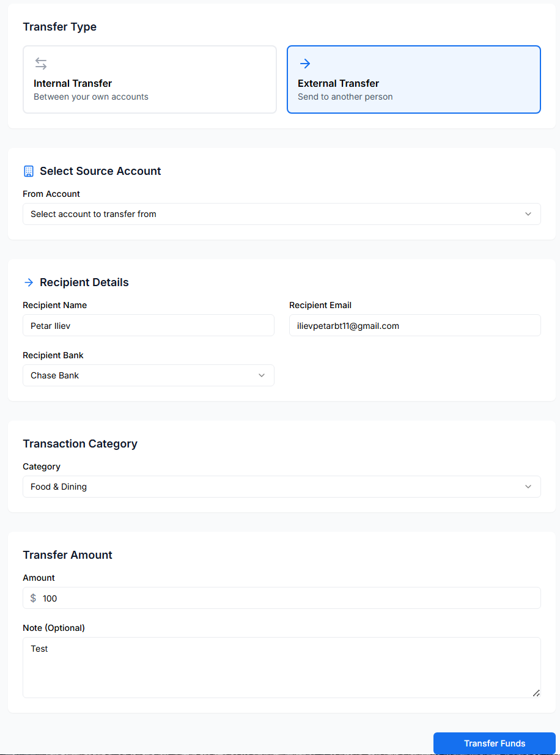Image resolution: width=560 pixels, height=755 pixels.
Task: Click the dollar sign in Amount field
Action: (x=33, y=598)
